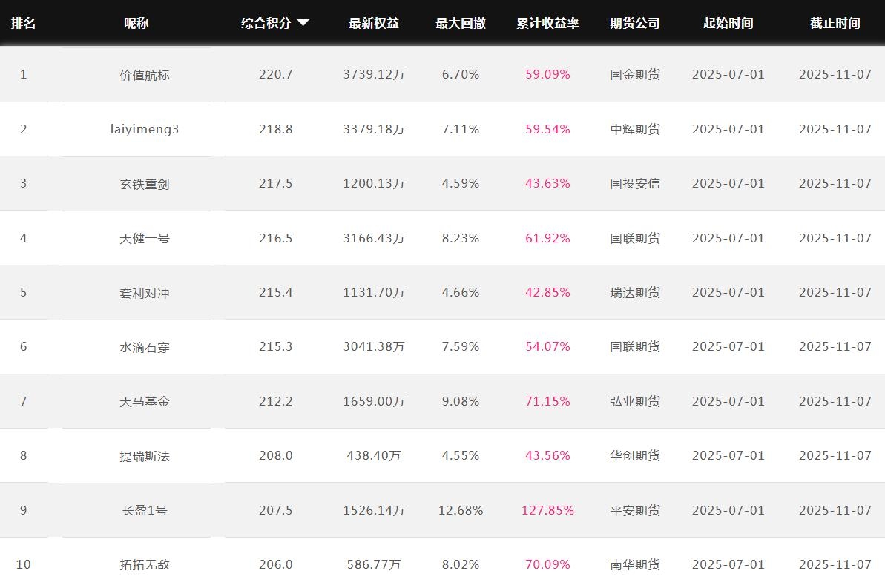Sort by 最新权益 column header
This screenshot has height=588, width=885.
pos(374,23)
